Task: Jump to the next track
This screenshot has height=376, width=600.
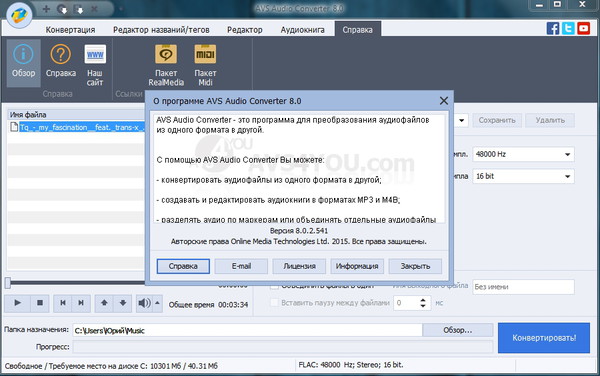Action: click(x=81, y=303)
